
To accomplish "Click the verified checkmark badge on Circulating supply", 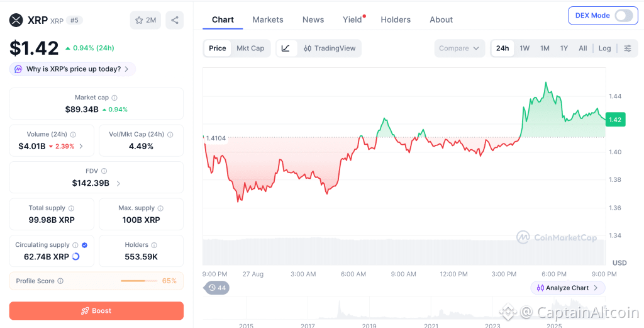I will 85,245.
